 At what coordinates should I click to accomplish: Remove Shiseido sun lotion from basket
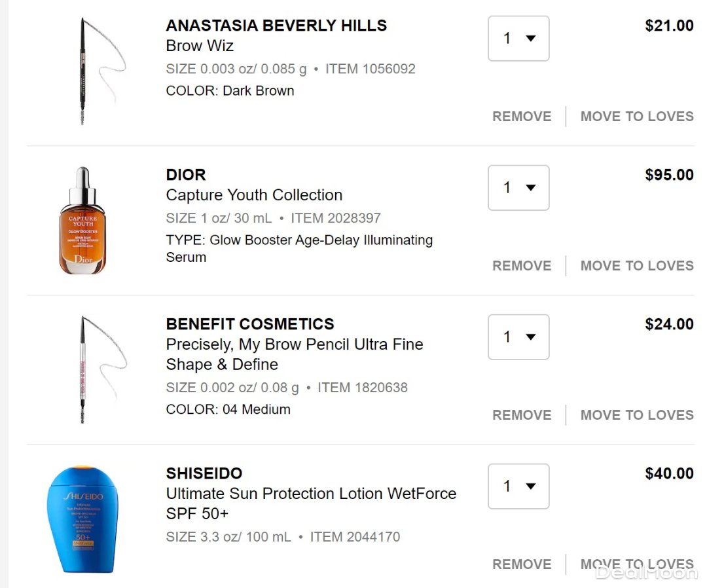click(x=522, y=564)
